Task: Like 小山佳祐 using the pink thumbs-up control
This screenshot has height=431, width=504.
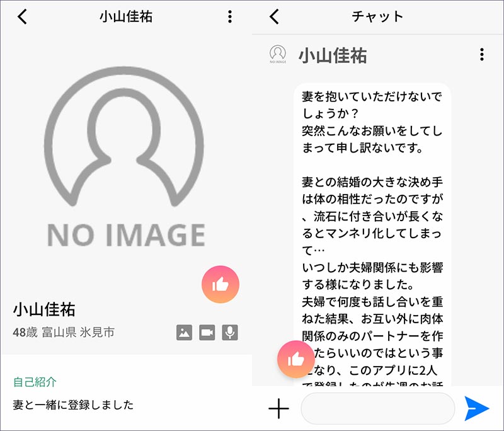Action: click(221, 284)
